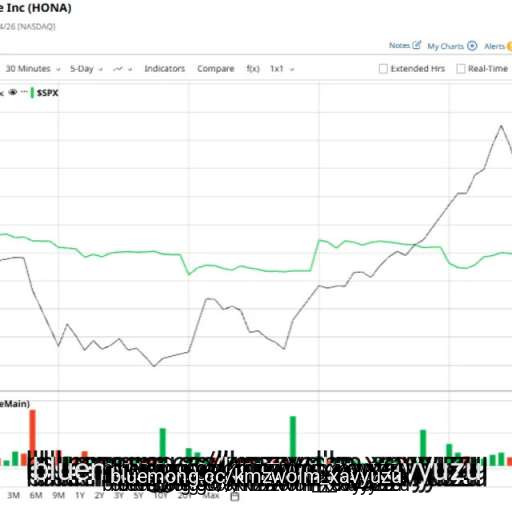Select the 3M time range
The height and width of the screenshot is (512, 512).
[x=14, y=495]
